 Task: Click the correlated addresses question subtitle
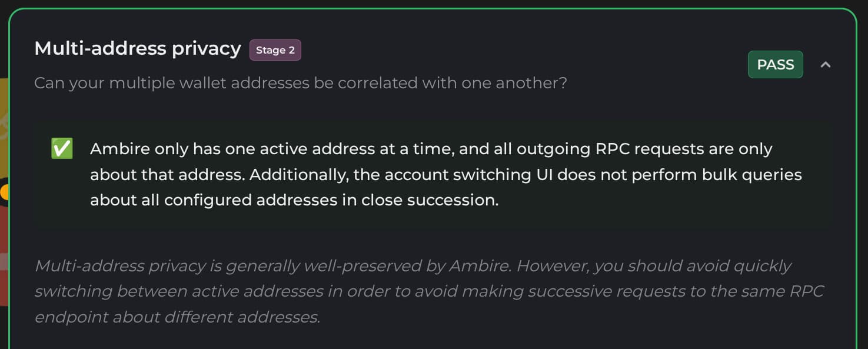click(300, 83)
